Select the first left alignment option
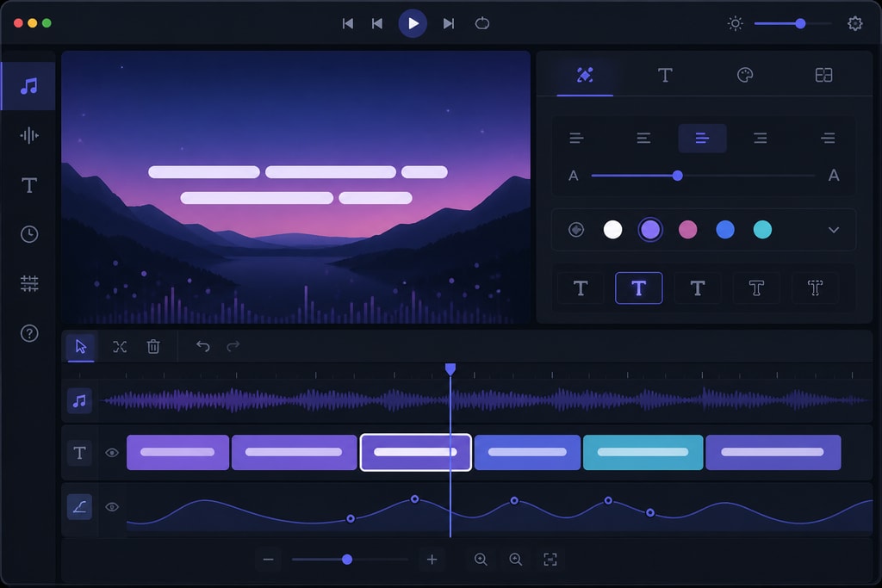Screen dimensions: 882x588 [576, 139]
